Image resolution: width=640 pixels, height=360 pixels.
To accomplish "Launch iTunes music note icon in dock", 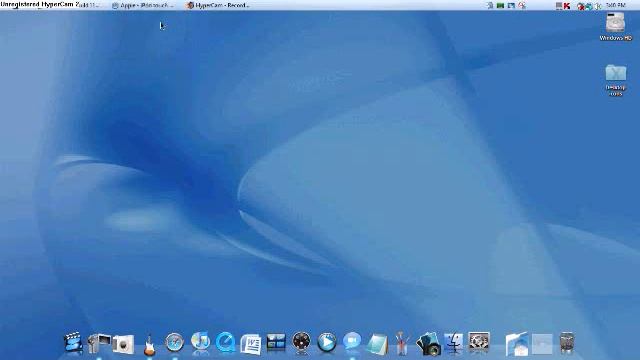I will (x=200, y=342).
